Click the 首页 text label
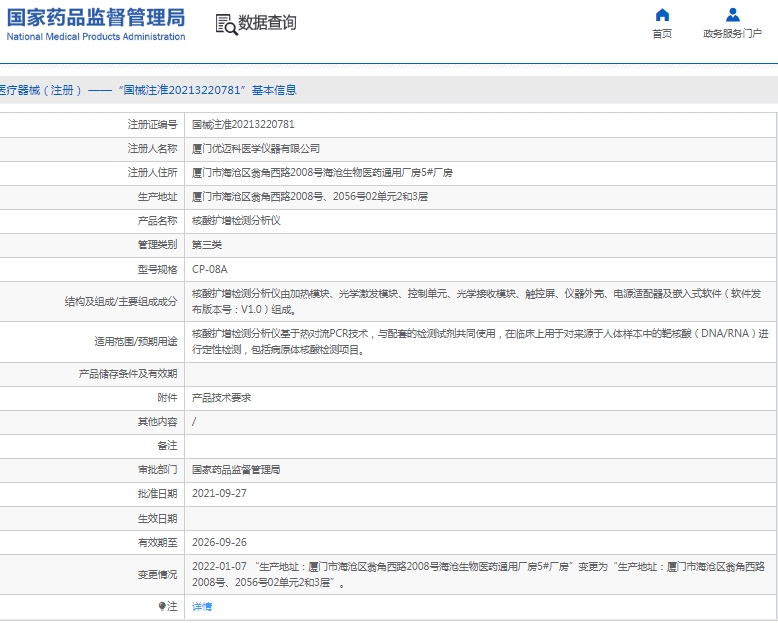 point(662,34)
